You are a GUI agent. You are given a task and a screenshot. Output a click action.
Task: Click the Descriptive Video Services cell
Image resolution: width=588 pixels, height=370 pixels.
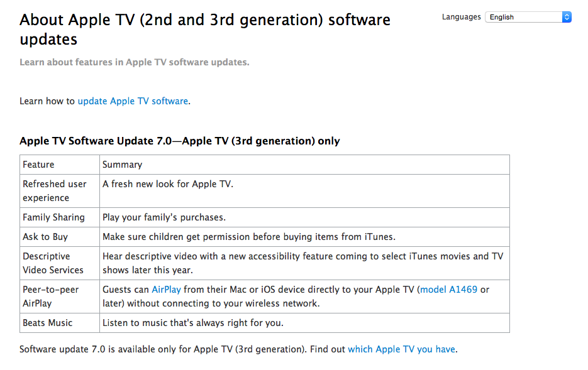pos(60,263)
